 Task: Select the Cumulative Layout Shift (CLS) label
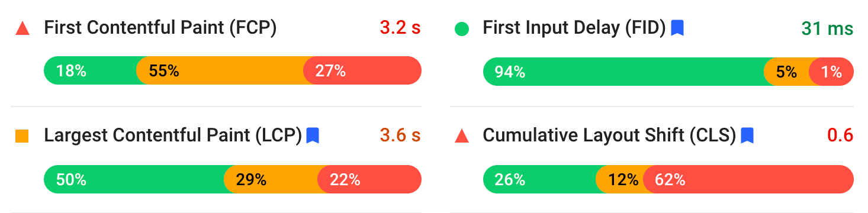coord(609,135)
